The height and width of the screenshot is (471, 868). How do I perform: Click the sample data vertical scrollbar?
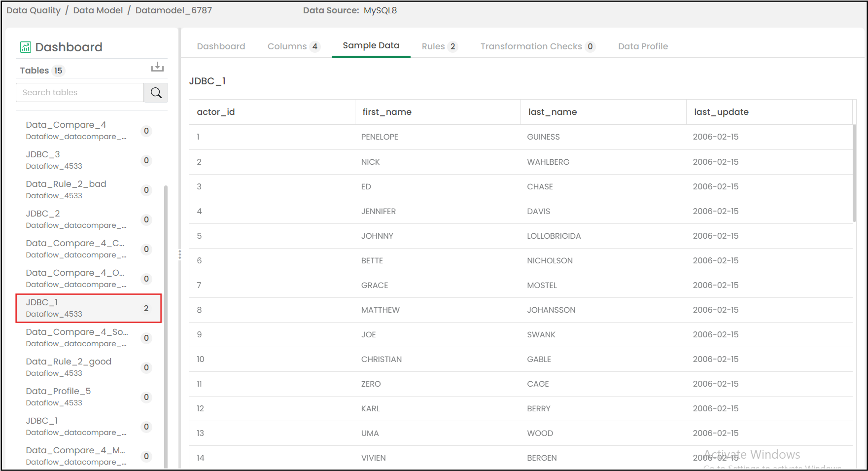854,173
